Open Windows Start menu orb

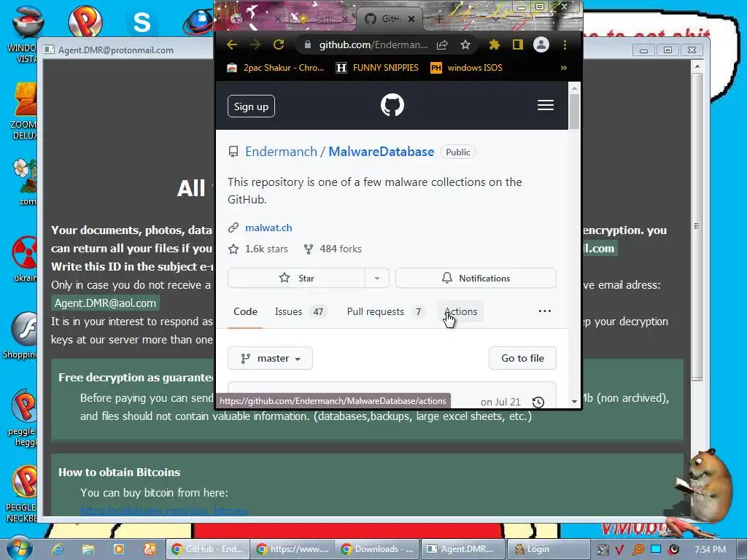(x=20, y=548)
